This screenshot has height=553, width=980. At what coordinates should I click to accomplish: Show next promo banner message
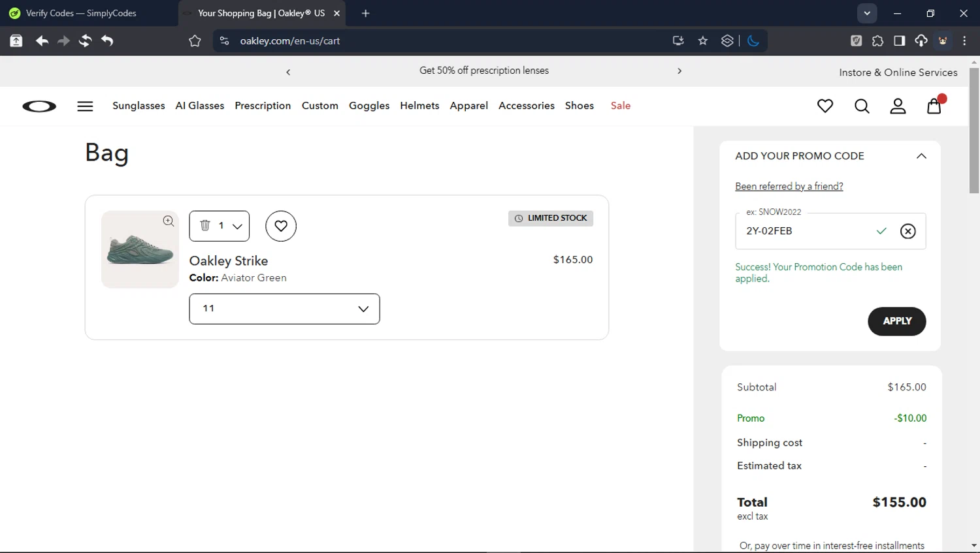coord(679,71)
